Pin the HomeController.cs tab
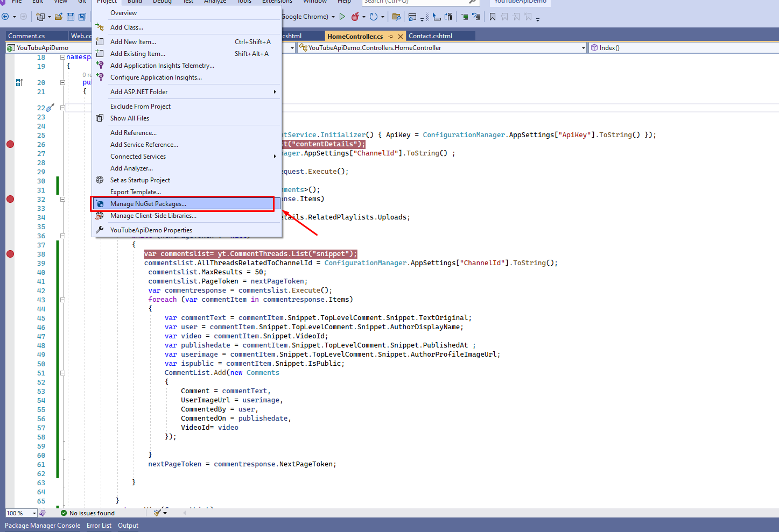This screenshot has width=779, height=532. tap(391, 37)
